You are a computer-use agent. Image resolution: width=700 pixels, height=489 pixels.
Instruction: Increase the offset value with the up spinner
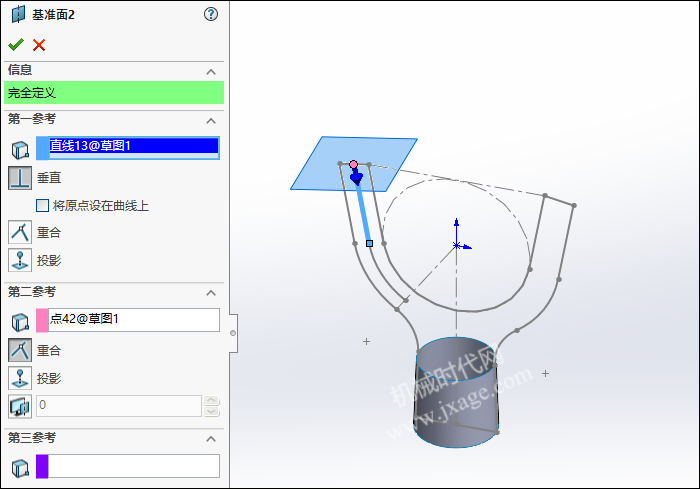[212, 400]
